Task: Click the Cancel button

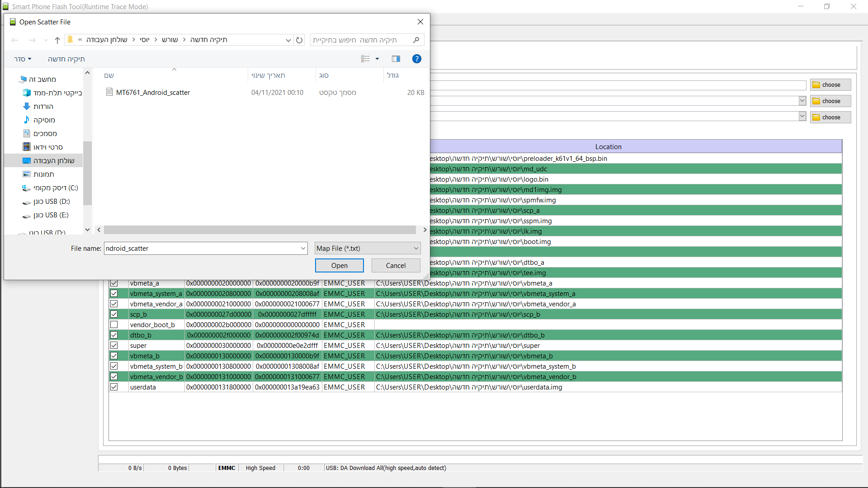Action: click(396, 266)
